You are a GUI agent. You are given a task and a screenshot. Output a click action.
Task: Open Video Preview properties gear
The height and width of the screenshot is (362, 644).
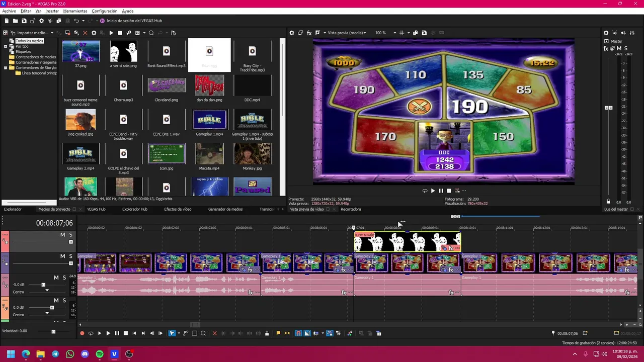[x=292, y=33]
